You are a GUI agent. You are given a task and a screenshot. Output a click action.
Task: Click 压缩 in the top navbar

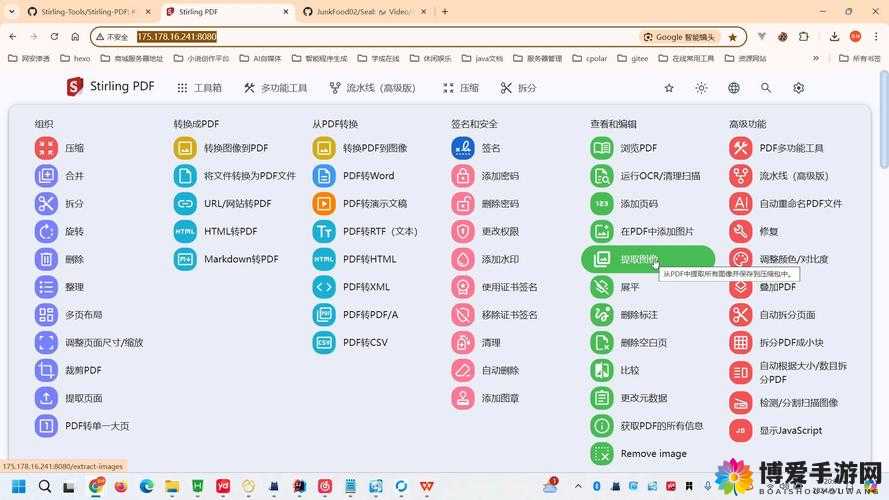[460, 88]
